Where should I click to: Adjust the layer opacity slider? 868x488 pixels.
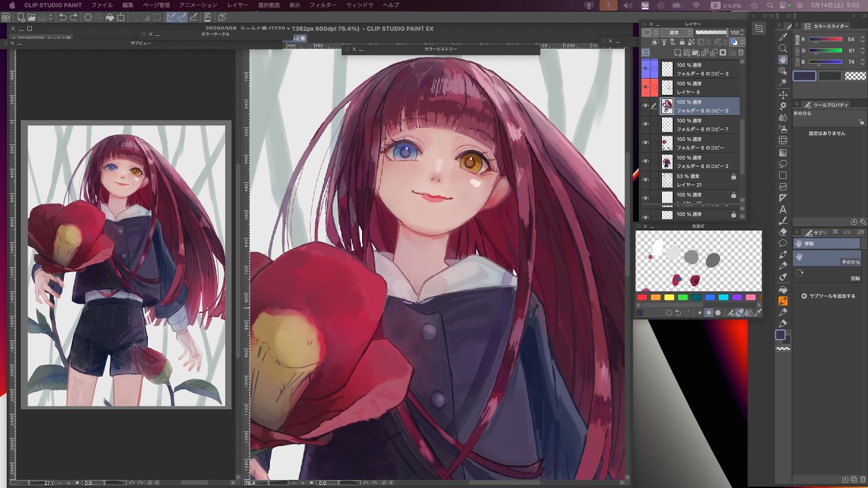coord(711,33)
